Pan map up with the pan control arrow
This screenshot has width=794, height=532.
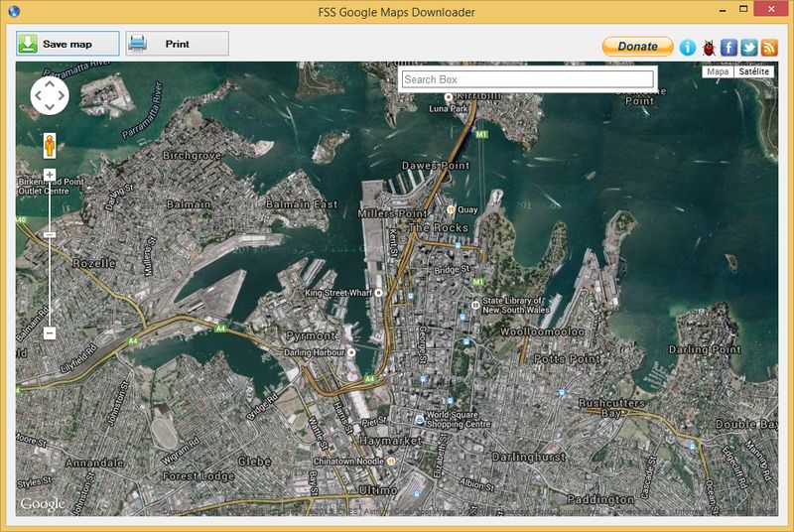click(x=50, y=84)
